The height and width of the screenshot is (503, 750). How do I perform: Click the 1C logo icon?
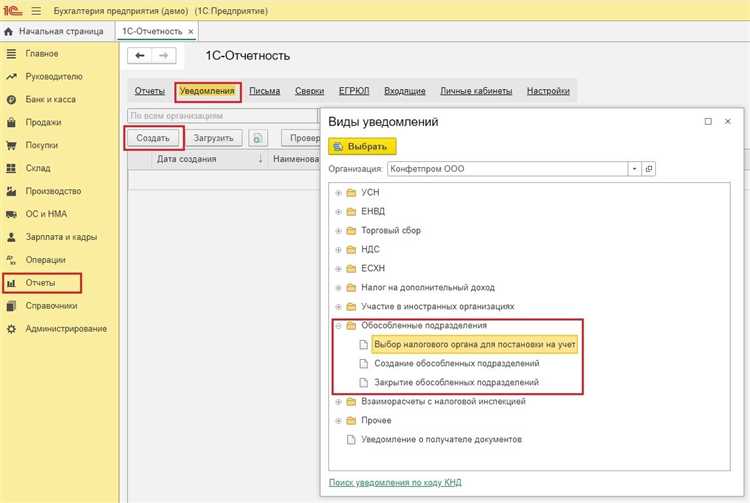(13, 11)
